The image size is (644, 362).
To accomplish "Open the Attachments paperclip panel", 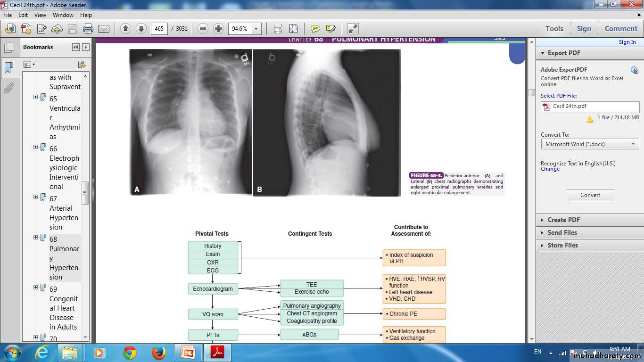I will (x=8, y=88).
